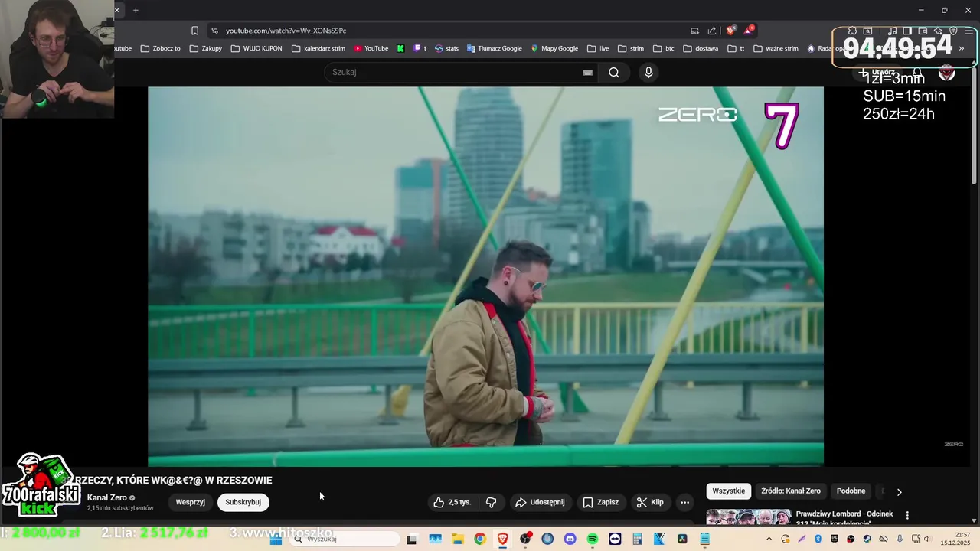Open Calculator from taskbar
980x551 pixels.
pyautogui.click(x=637, y=539)
